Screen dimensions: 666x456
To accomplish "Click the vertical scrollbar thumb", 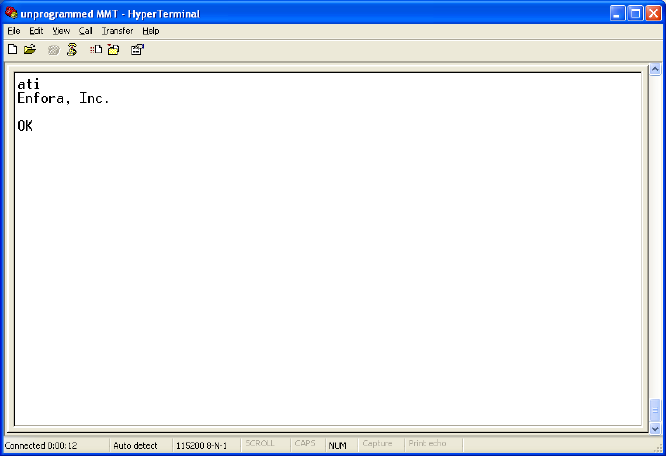I will [655, 411].
